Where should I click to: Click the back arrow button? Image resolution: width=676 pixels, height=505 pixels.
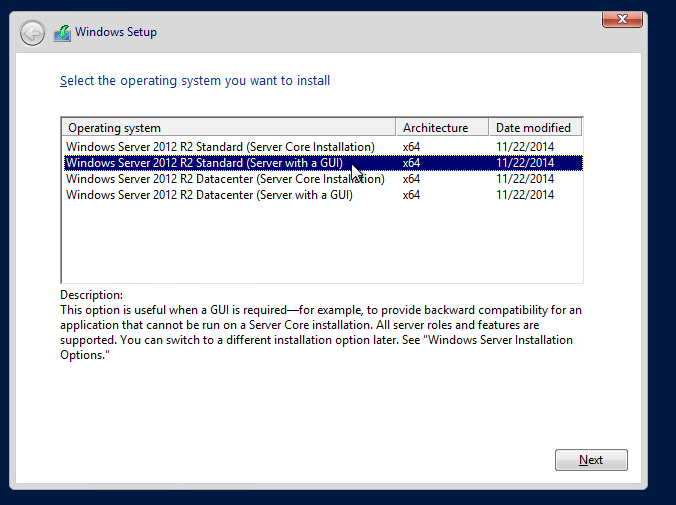tap(32, 33)
